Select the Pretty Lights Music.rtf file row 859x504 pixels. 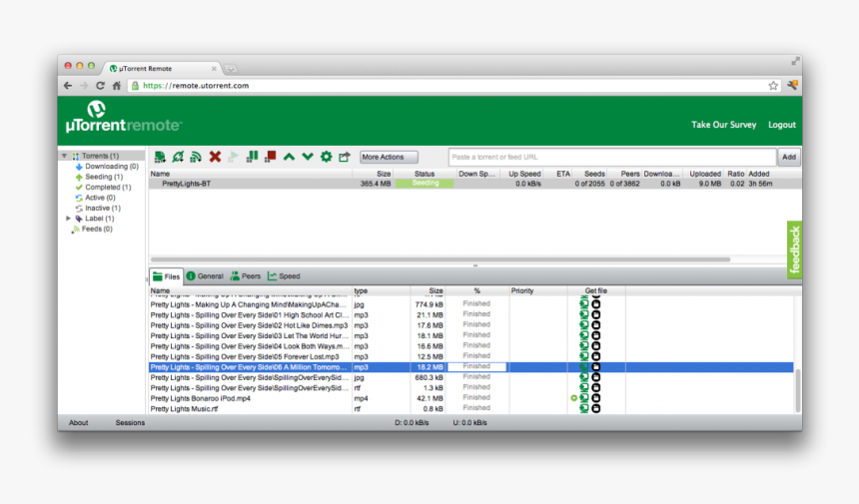tap(471, 409)
